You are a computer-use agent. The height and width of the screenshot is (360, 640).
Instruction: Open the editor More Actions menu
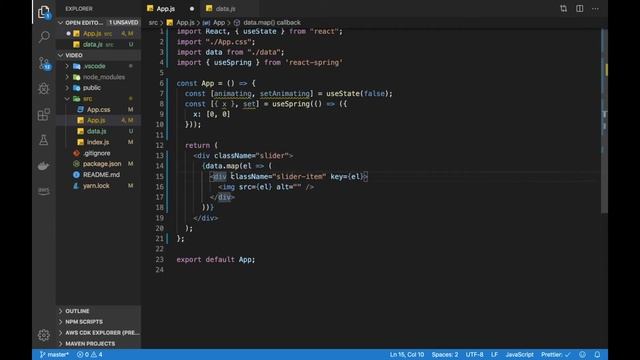pyautogui.click(x=595, y=9)
